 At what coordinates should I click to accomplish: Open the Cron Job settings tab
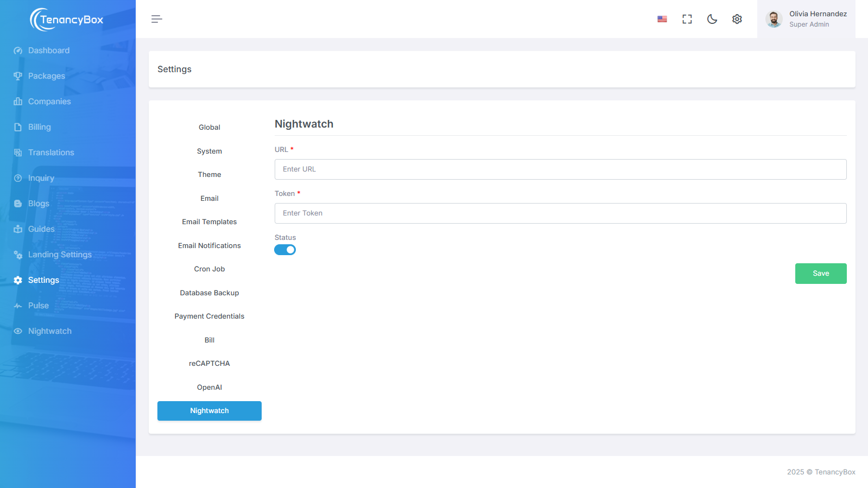(x=210, y=269)
